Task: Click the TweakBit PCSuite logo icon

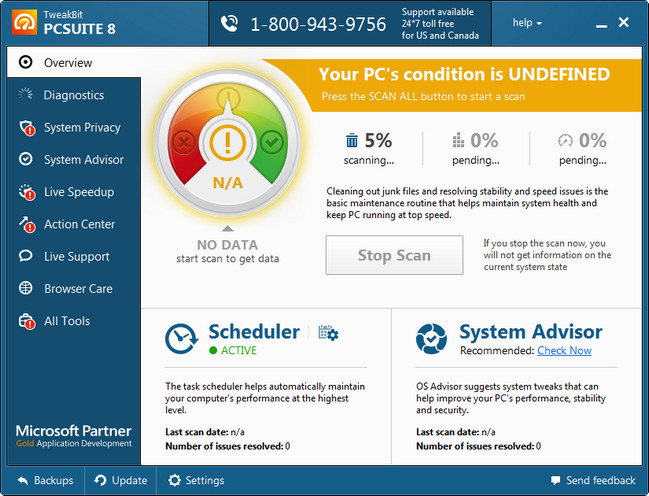Action: pyautogui.click(x=24, y=22)
